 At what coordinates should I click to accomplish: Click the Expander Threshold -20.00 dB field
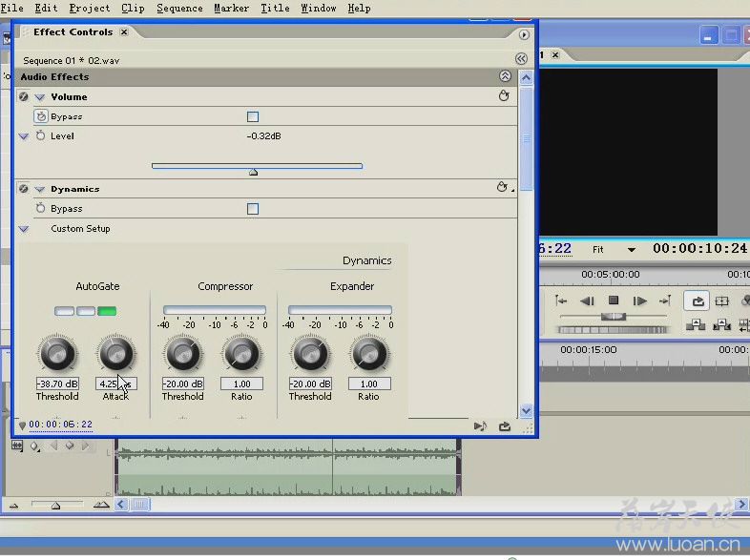(310, 384)
